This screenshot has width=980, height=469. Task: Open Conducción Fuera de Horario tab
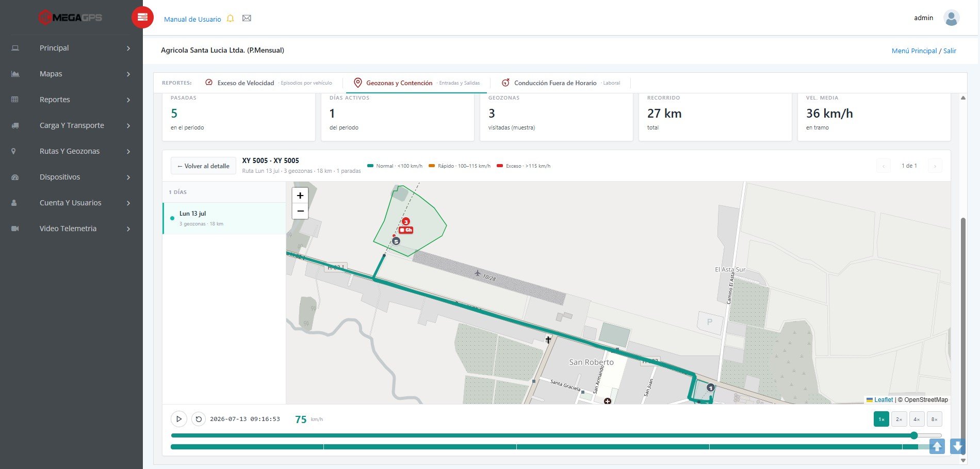click(x=561, y=83)
